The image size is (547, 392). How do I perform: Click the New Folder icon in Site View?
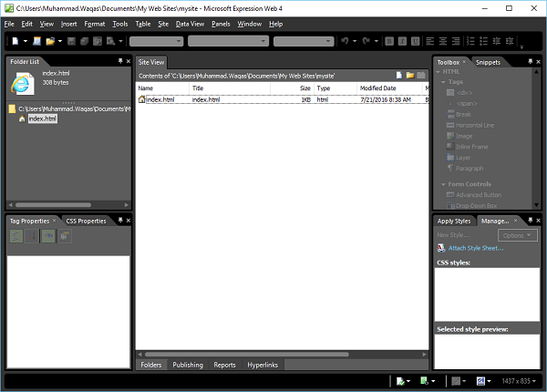(x=410, y=76)
